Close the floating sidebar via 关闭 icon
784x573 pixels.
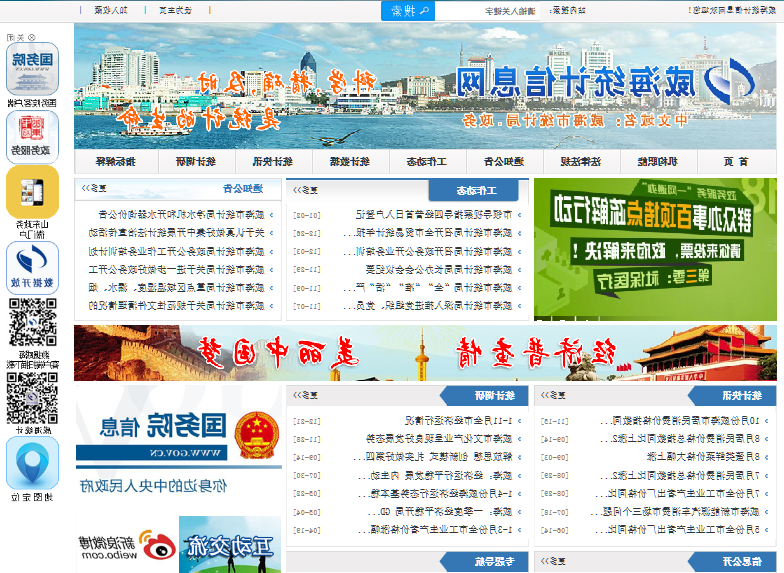[x=20, y=37]
